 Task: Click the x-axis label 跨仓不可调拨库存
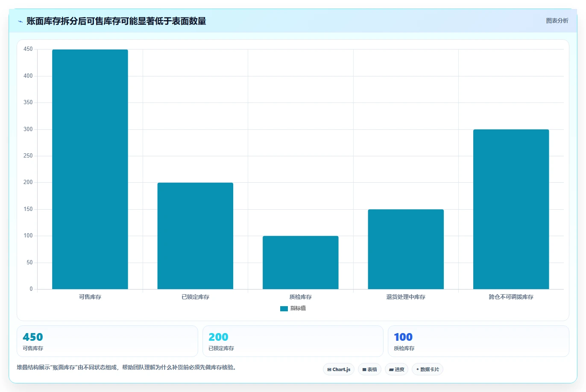pos(511,297)
